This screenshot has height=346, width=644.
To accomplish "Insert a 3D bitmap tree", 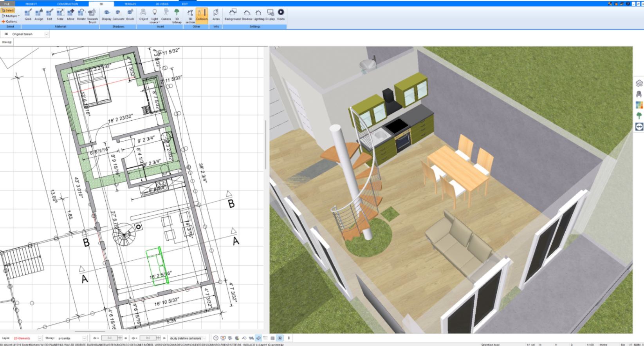I will [x=177, y=16].
